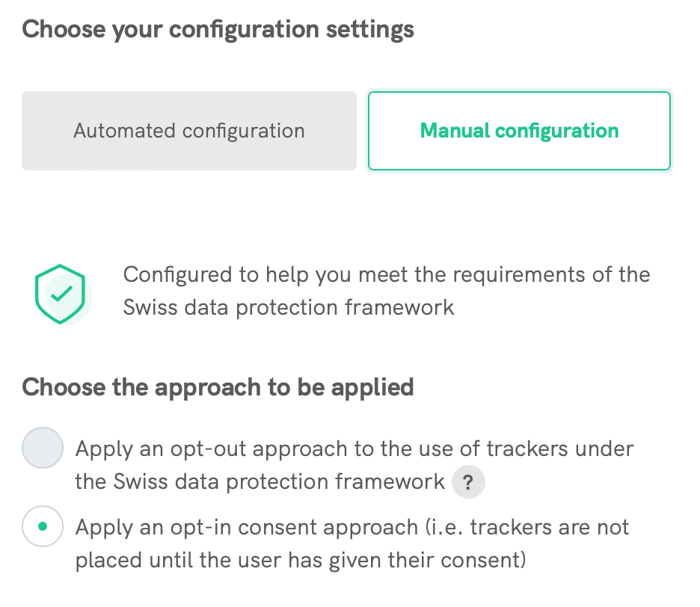Click the "Choose your configuration settings" heading
This screenshot has width=700, height=607.
click(x=218, y=30)
